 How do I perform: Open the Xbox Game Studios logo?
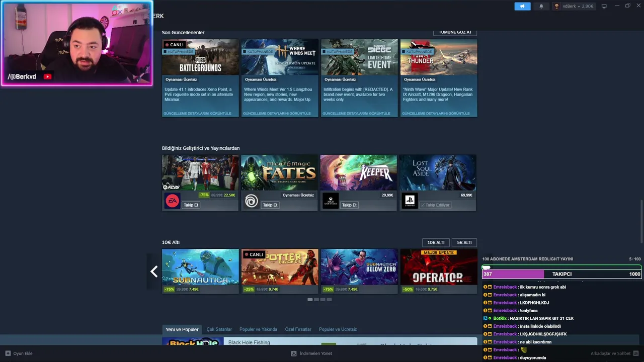pyautogui.click(x=331, y=201)
